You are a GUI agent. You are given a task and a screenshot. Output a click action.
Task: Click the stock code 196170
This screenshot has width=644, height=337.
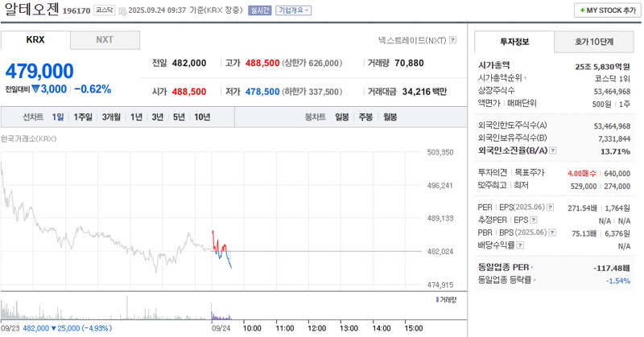coord(76,10)
